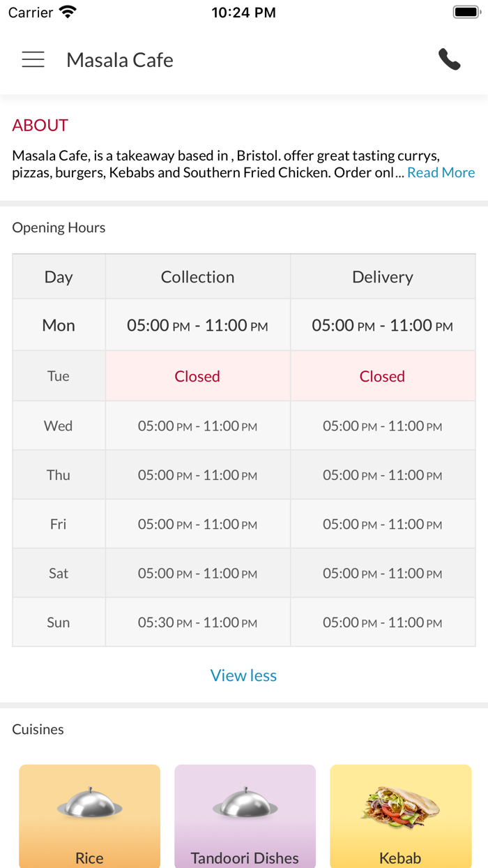Select Tuesday's Closed collection cell
Viewport: 488px width, 868px height.
(197, 376)
